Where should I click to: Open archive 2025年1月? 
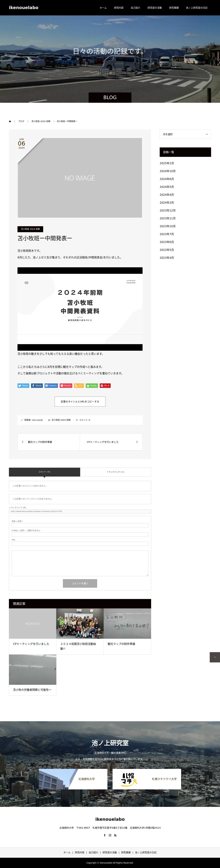click(x=167, y=163)
